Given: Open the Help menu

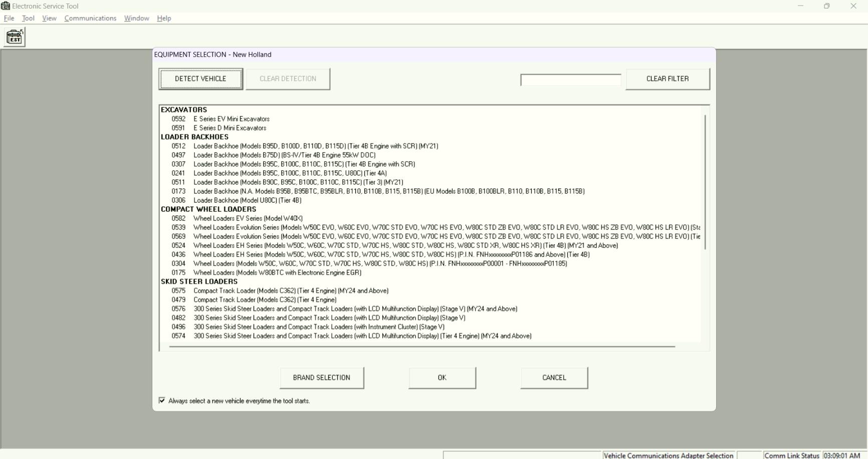Looking at the screenshot, I should [x=164, y=18].
